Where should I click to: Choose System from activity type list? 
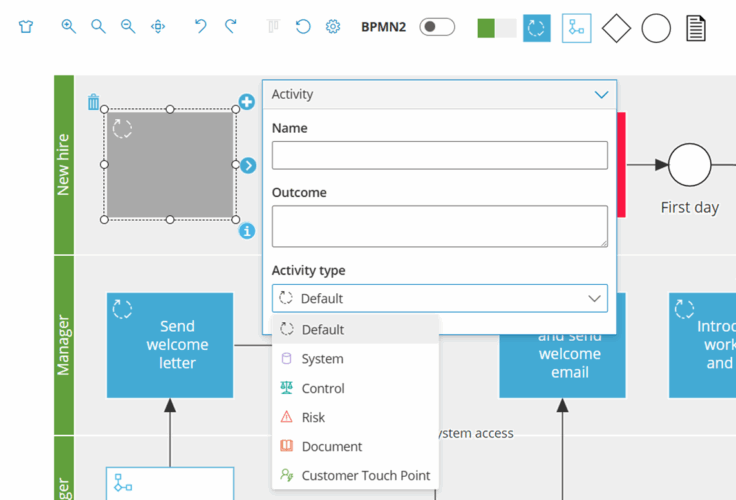322,359
